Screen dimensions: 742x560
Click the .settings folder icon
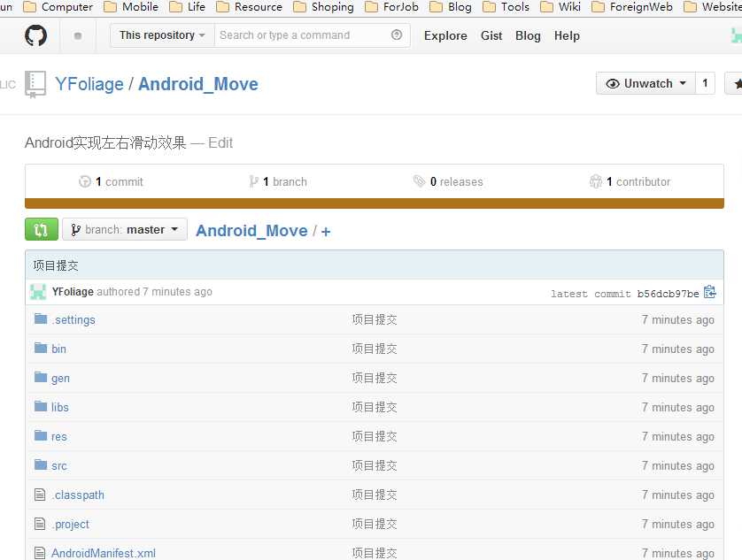click(41, 319)
